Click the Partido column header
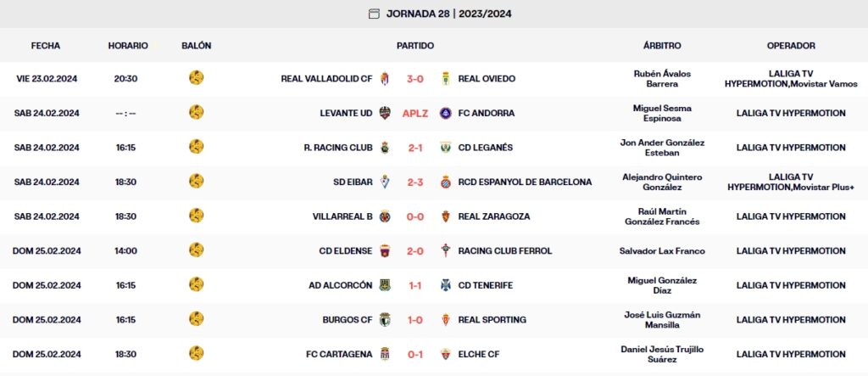This screenshot has width=868, height=376. 415,45
